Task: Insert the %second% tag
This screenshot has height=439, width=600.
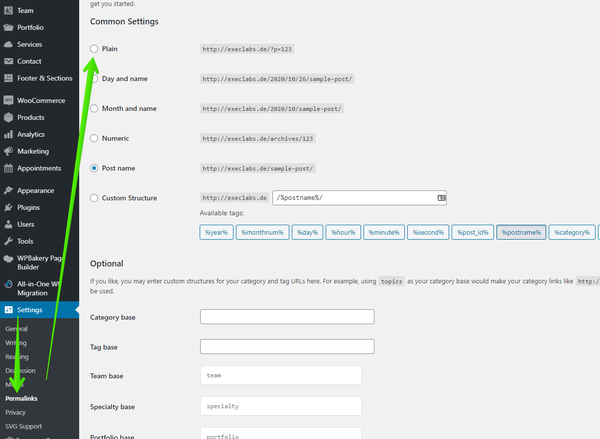Action: click(428, 232)
